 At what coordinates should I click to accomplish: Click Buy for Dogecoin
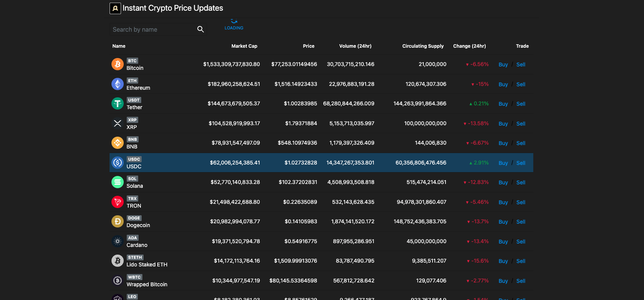pos(503,222)
